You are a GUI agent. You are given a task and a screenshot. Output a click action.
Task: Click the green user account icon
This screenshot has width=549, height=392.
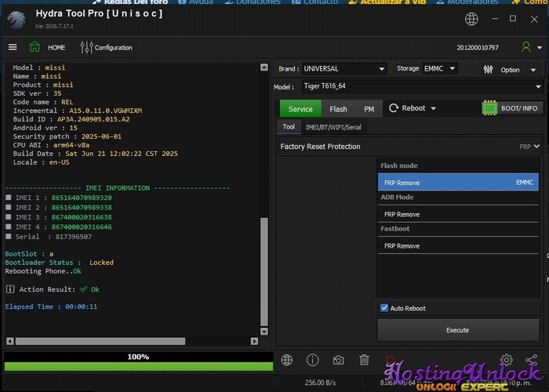click(526, 47)
